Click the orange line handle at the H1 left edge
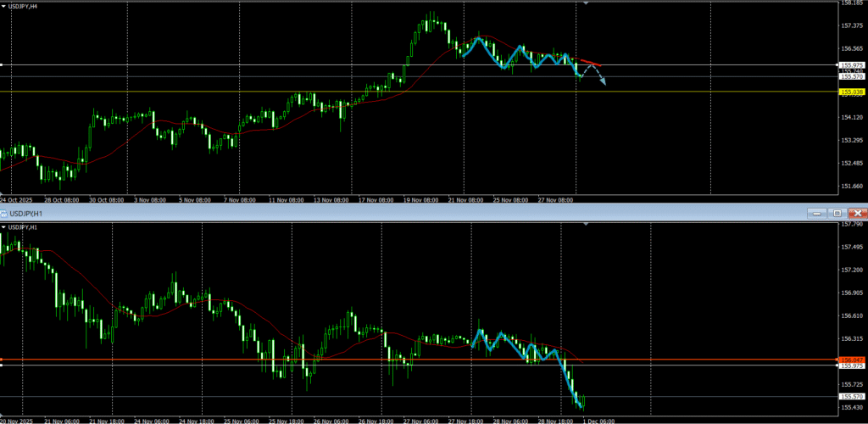The image size is (868, 424). point(2,360)
